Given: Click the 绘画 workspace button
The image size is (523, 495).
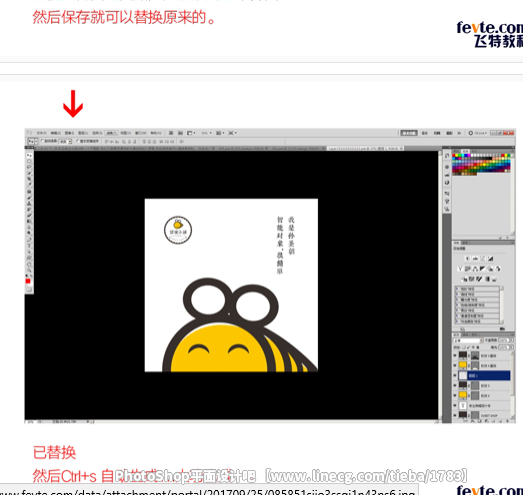Looking at the screenshot, I should pos(437,133).
